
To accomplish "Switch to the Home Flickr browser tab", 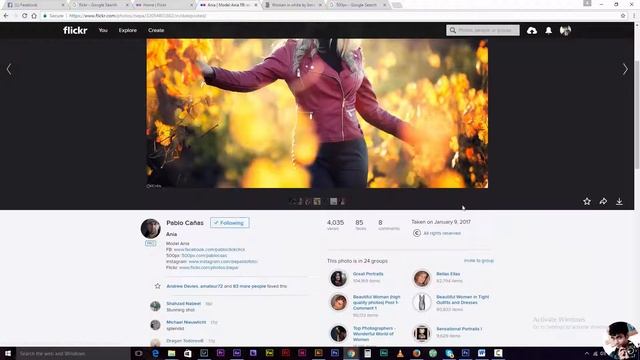I will click(163, 5).
